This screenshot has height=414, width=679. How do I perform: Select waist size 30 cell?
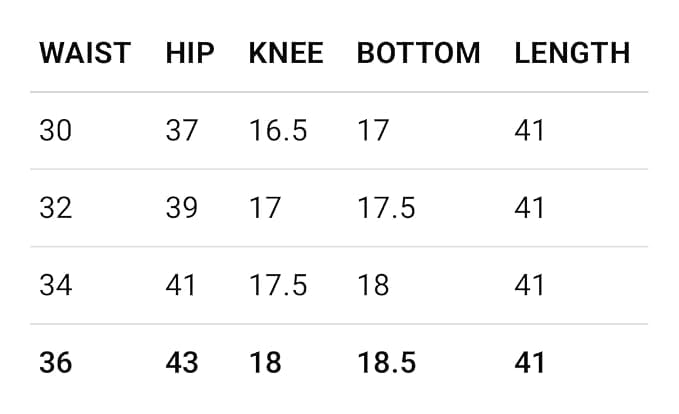tap(55, 130)
